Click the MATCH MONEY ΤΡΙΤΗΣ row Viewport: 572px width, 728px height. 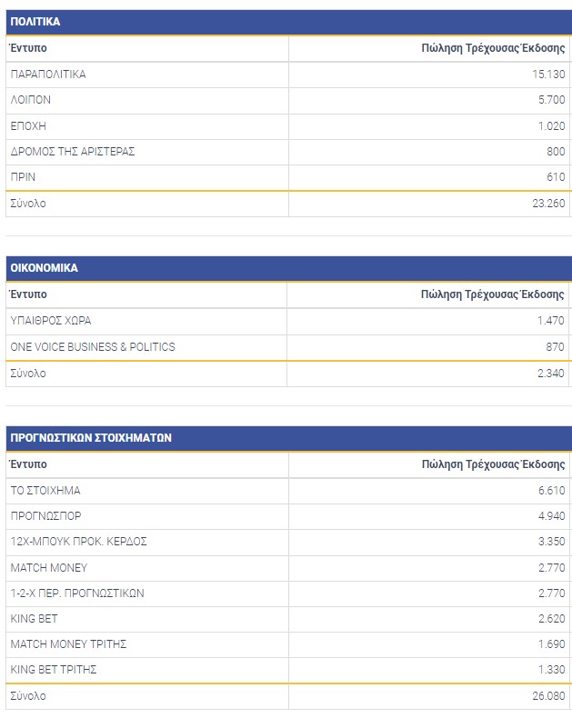pos(68,644)
